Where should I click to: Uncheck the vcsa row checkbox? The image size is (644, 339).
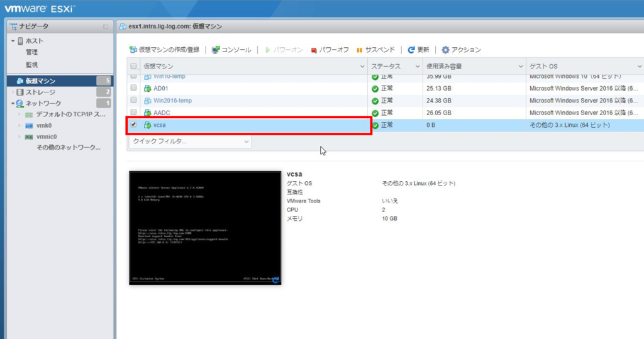[x=133, y=124]
